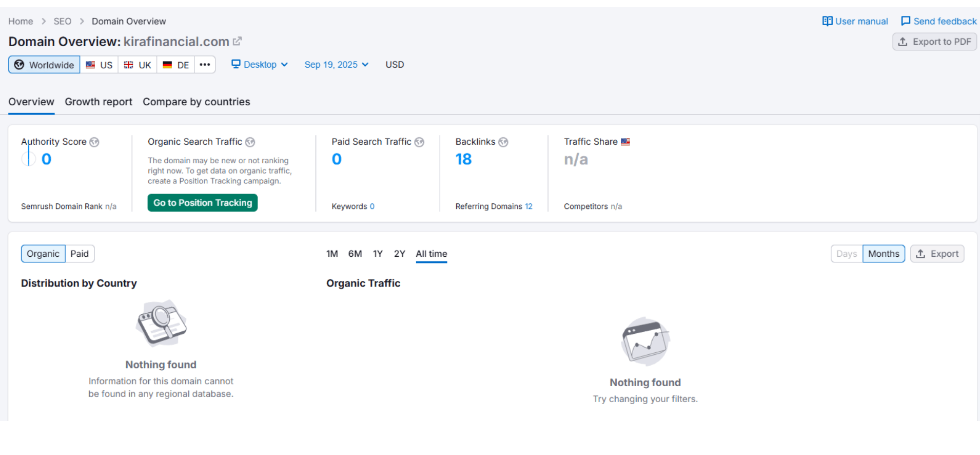Click the Authority Score gauge icon

pyautogui.click(x=29, y=159)
